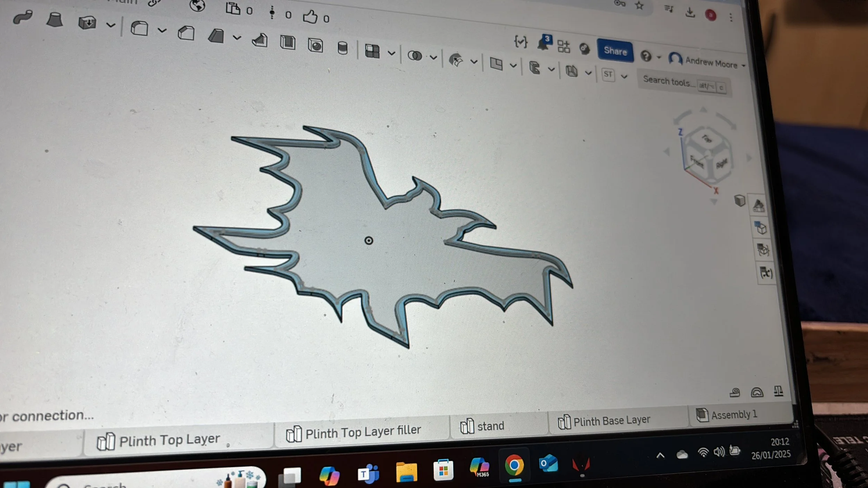Select the Sweep tool

pyautogui.click(x=23, y=17)
